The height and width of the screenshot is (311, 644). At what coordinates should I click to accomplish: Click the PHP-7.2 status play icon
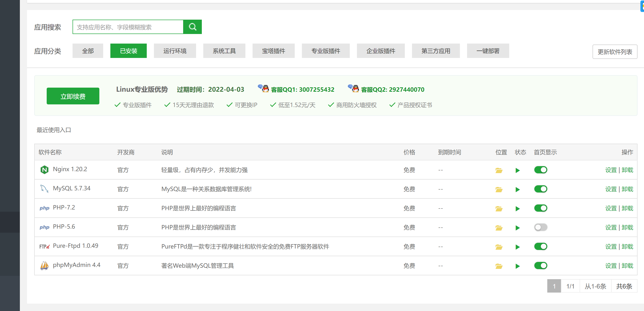[518, 209]
